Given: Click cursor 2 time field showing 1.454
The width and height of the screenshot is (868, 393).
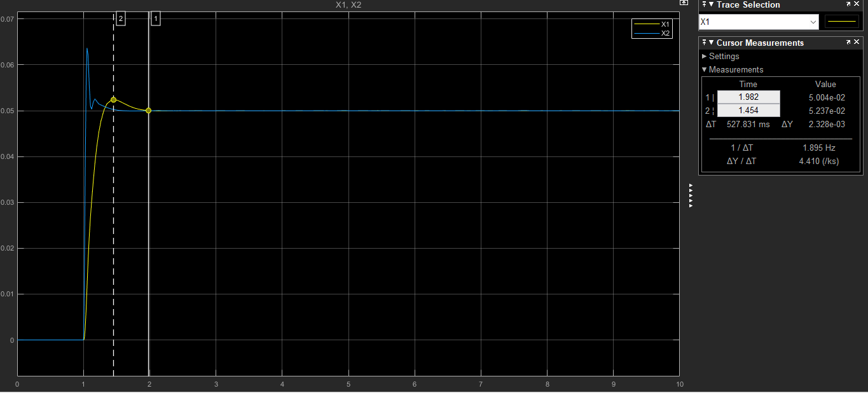Looking at the screenshot, I should (x=748, y=111).
